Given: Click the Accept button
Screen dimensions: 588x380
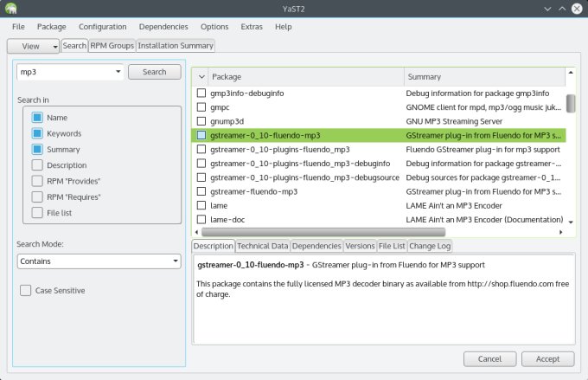Looking at the screenshot, I should click(547, 358).
